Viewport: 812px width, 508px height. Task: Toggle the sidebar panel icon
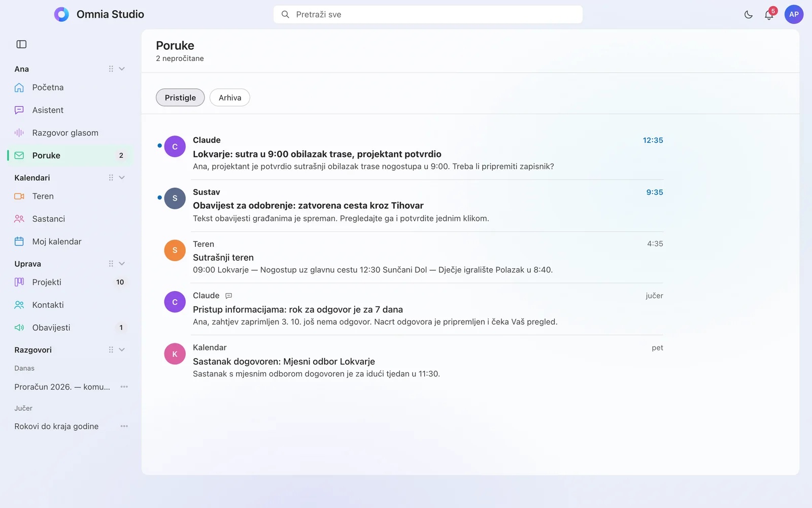click(x=21, y=44)
